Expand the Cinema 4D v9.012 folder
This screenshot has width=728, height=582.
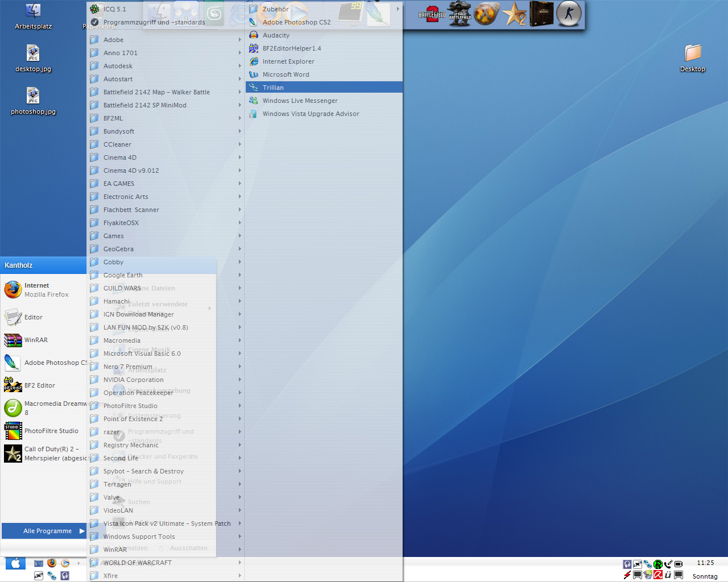point(166,171)
